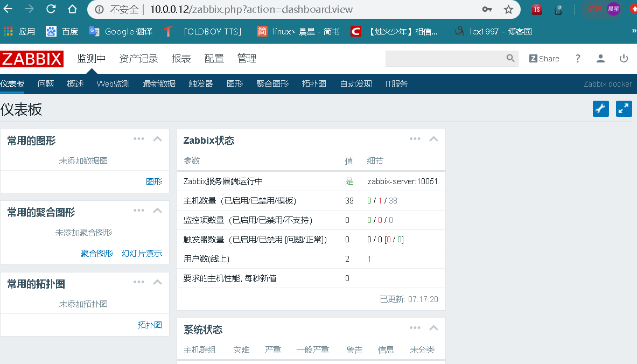Open dashboard configuration with the wrench button
The width and height of the screenshot is (637, 364).
tap(600, 109)
